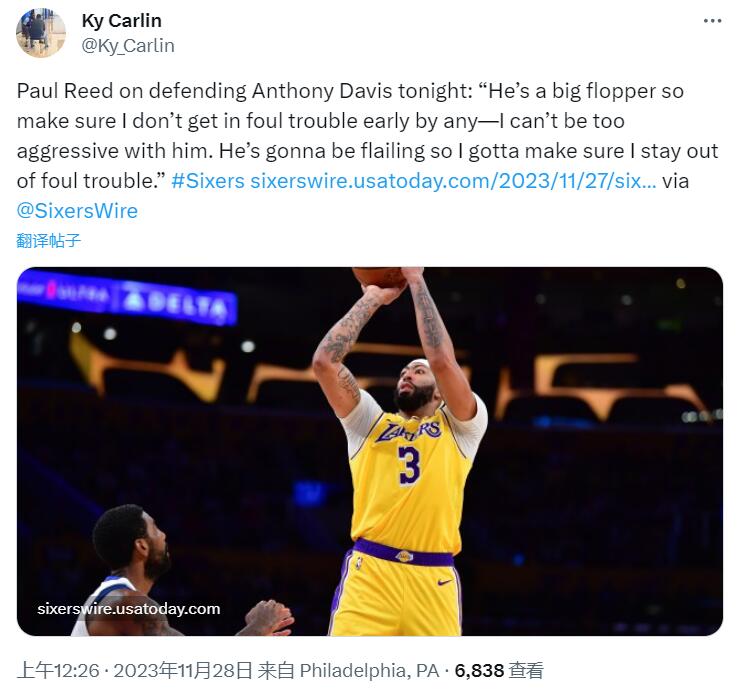
Task: Click the 2023年11月28日 post date
Action: coord(183,670)
